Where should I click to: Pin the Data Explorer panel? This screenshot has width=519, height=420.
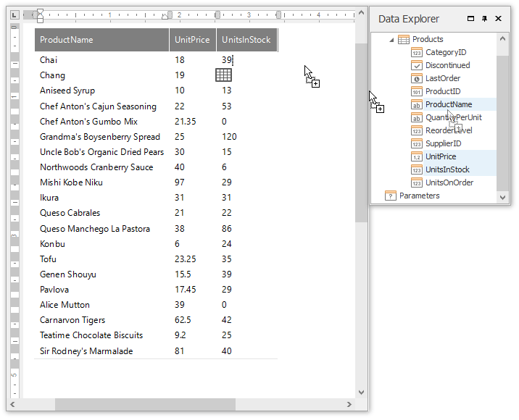tap(485, 19)
